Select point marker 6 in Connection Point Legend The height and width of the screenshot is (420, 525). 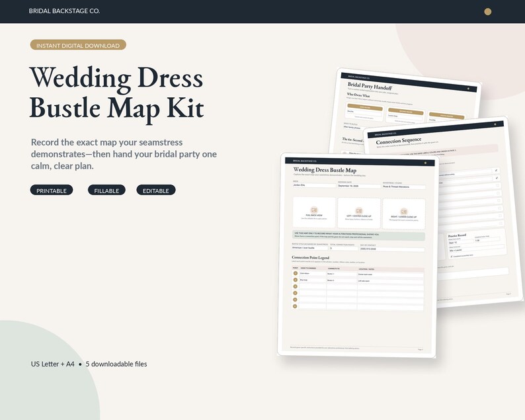[x=295, y=306]
